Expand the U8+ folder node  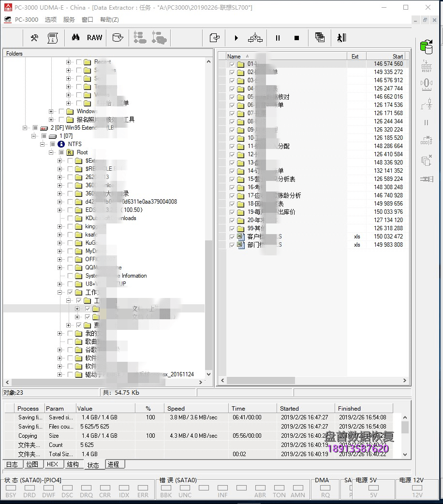(x=59, y=284)
